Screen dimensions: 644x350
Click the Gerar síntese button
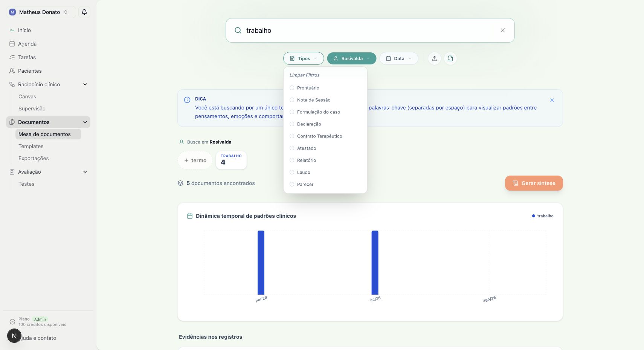(x=534, y=183)
